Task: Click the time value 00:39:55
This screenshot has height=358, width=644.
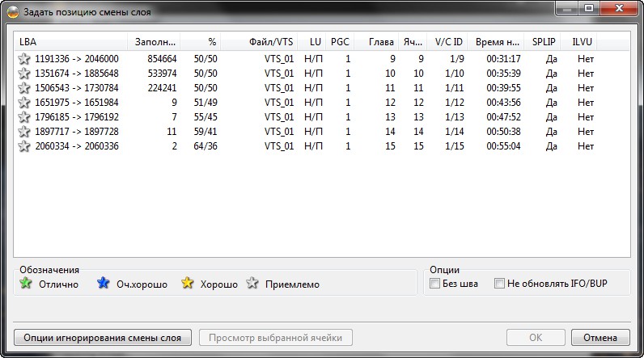Action: point(503,88)
